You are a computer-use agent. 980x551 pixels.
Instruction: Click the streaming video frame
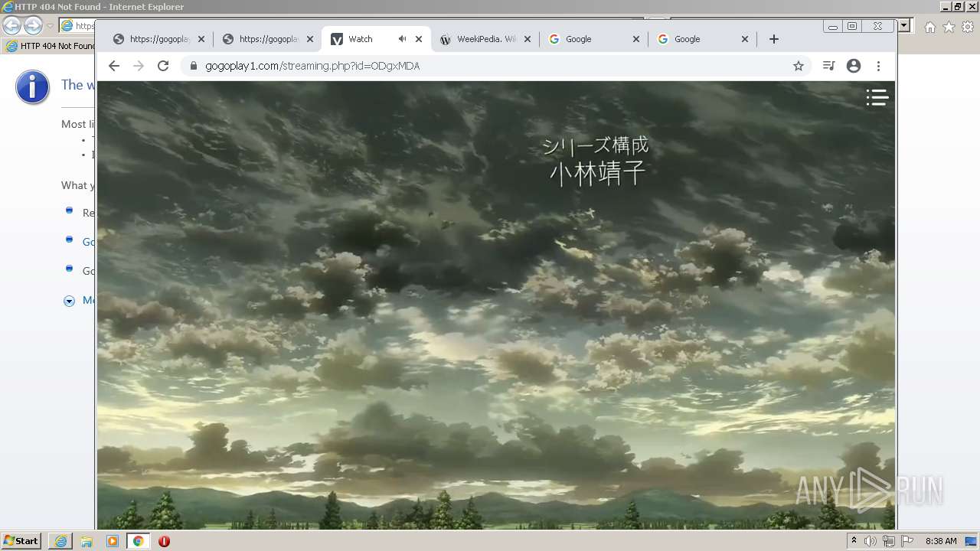click(496, 305)
